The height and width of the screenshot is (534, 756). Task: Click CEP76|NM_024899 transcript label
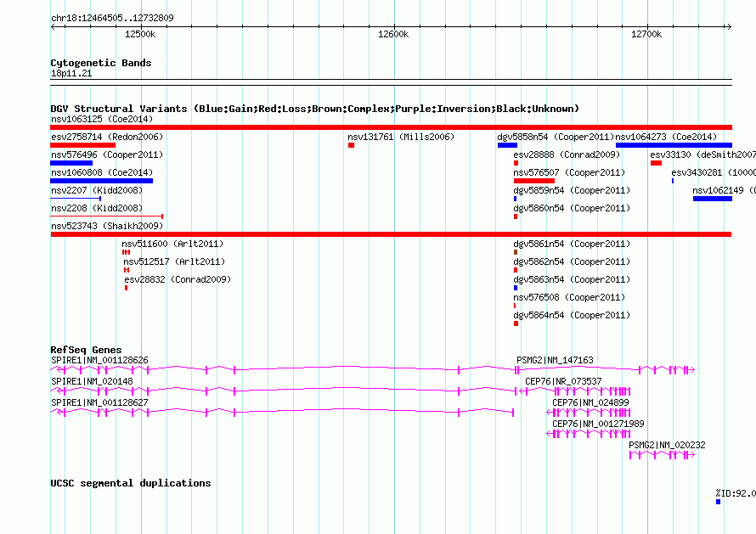click(590, 402)
